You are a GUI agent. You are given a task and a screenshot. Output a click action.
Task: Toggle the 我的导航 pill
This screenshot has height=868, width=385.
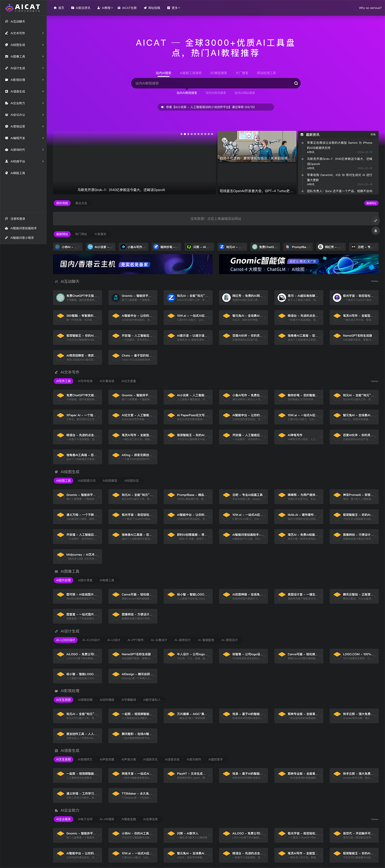coord(62,203)
